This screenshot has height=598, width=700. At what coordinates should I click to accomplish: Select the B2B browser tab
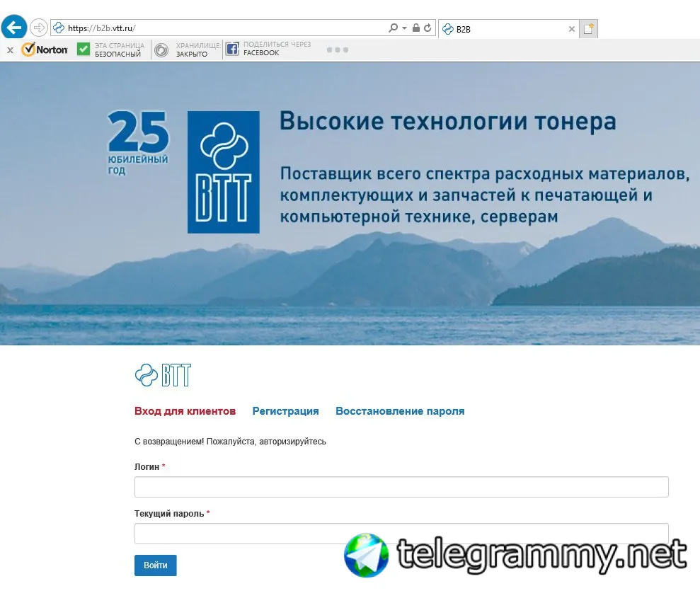click(509, 29)
